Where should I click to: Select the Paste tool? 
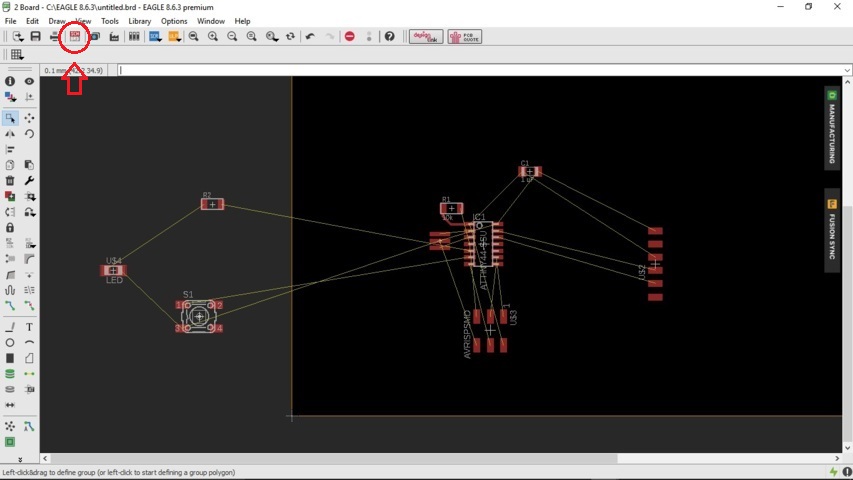(29, 165)
